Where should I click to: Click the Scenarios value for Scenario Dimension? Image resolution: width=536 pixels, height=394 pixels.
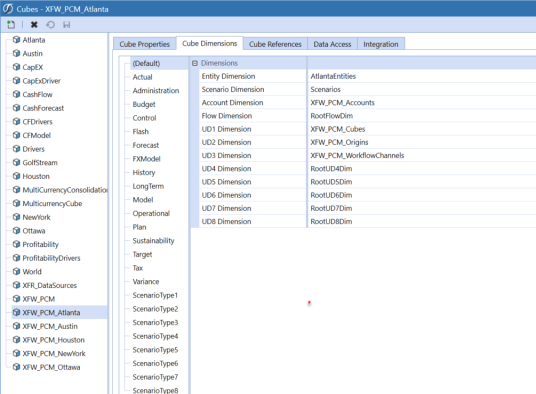tap(325, 90)
